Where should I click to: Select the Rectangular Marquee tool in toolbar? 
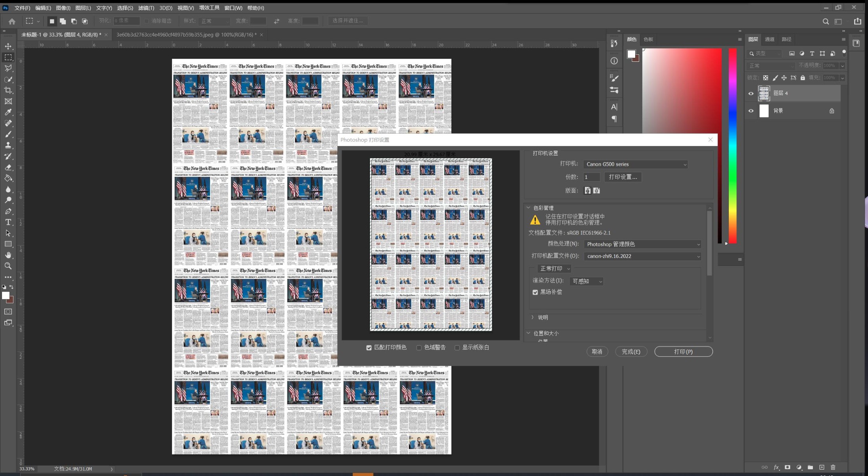pyautogui.click(x=8, y=58)
